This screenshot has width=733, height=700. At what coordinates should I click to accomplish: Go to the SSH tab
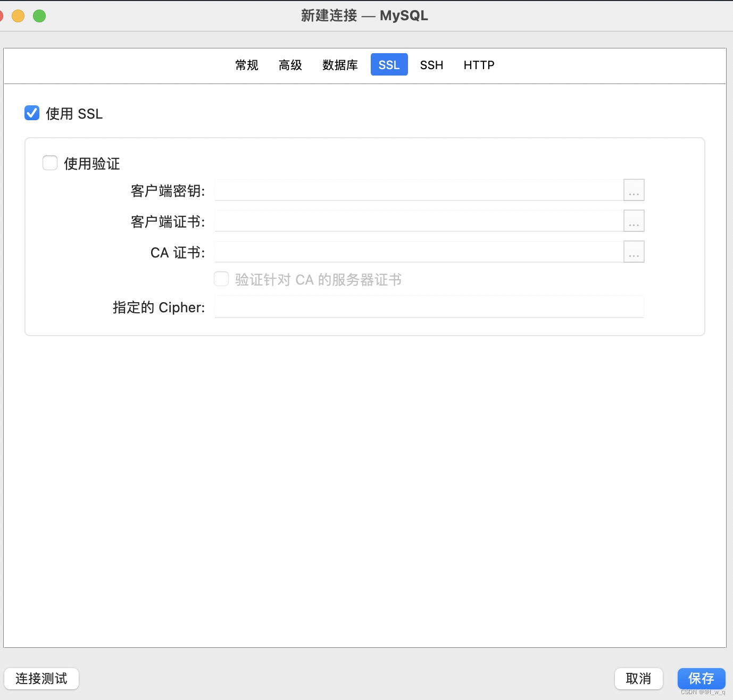click(431, 65)
